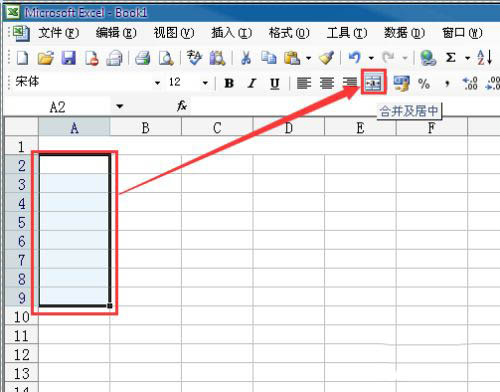Cut selection with the scissors icon
500x392 pixels.
[x=246, y=58]
